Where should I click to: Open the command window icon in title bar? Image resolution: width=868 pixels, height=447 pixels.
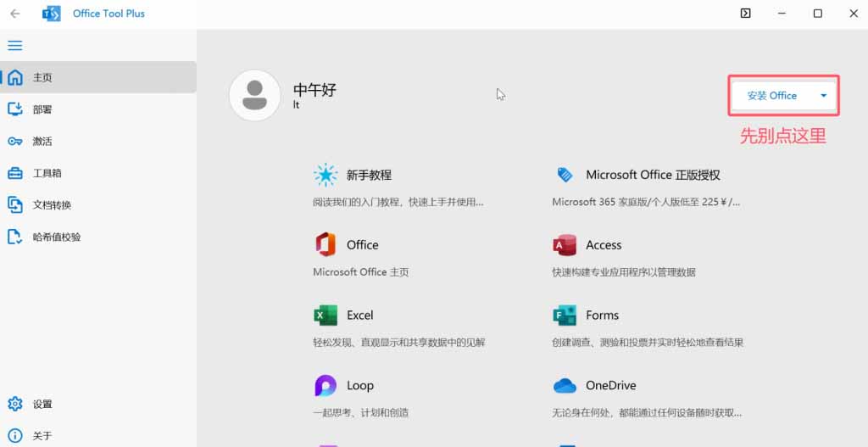[x=746, y=14]
